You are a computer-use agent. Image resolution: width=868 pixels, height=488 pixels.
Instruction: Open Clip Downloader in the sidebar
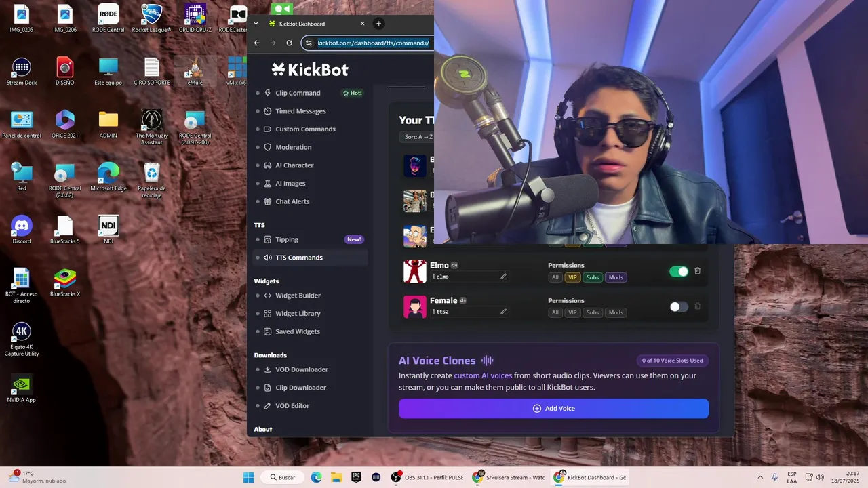tap(300, 388)
